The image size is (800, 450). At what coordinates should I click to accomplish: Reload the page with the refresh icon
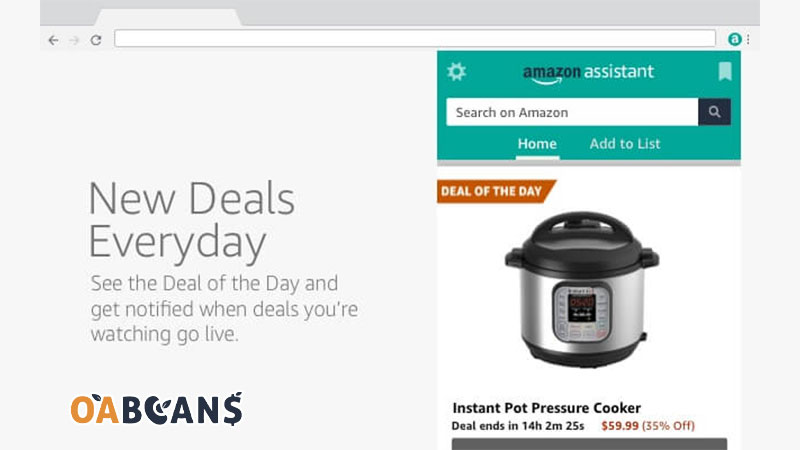(x=95, y=40)
